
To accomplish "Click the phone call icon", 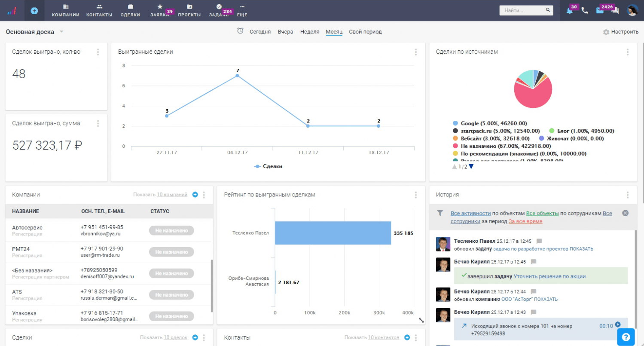I will click(585, 11).
